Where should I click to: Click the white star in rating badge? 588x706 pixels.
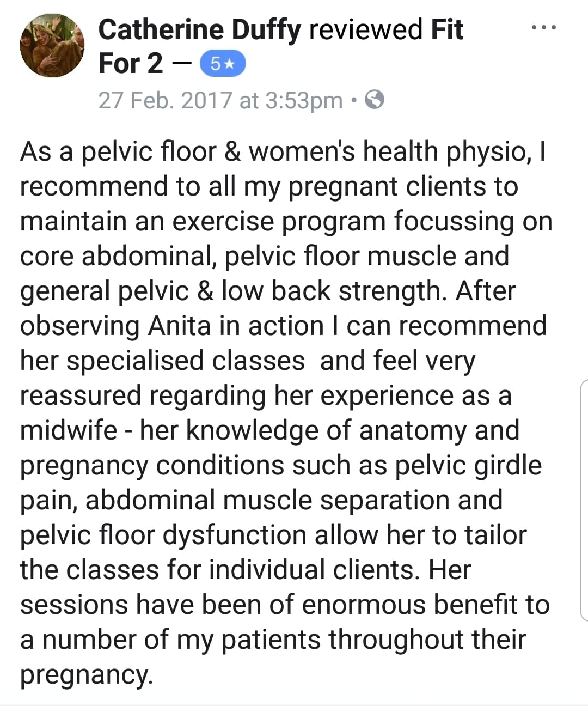230,64
